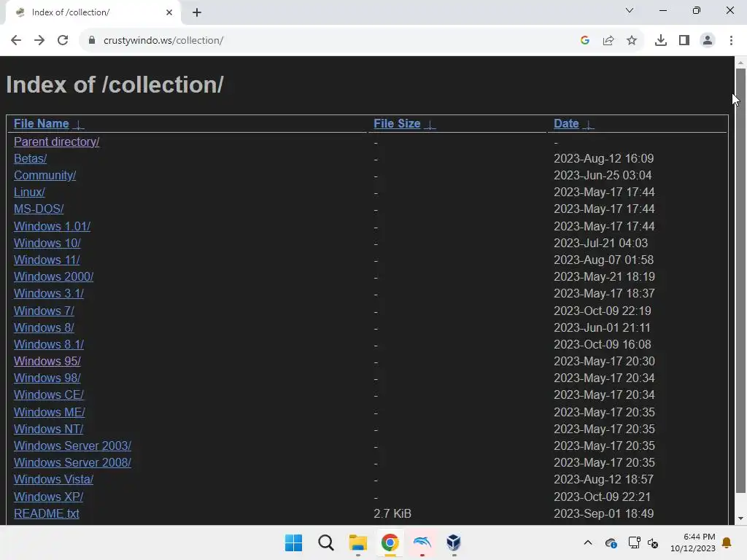Share this page icon
This screenshot has height=560, width=747.
click(608, 41)
